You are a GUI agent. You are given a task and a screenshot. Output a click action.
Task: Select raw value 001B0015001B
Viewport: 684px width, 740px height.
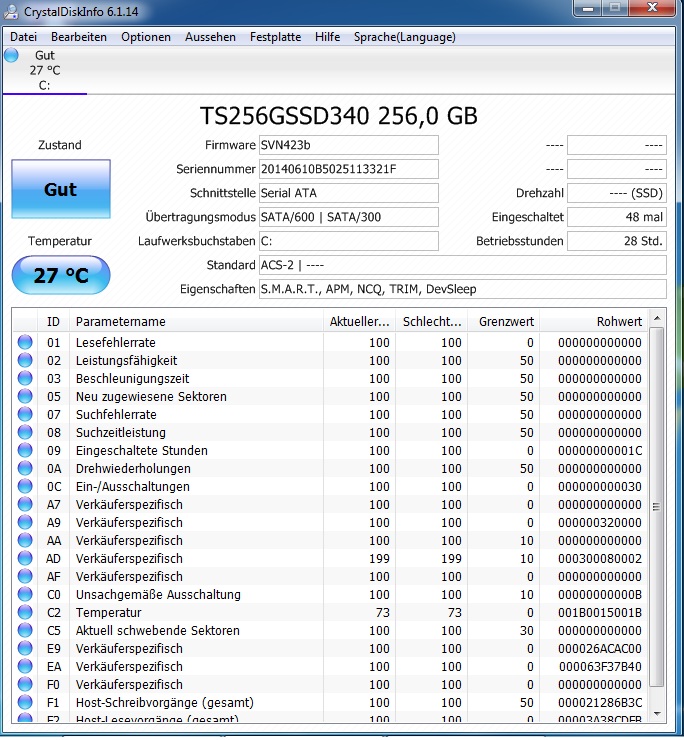(600, 612)
